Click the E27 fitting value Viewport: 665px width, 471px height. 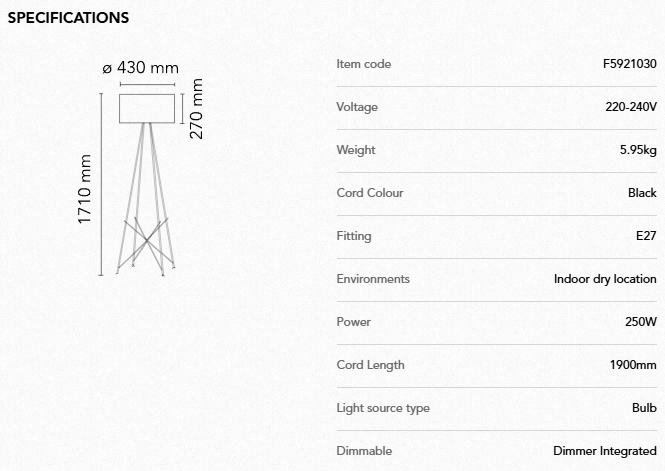pos(646,236)
